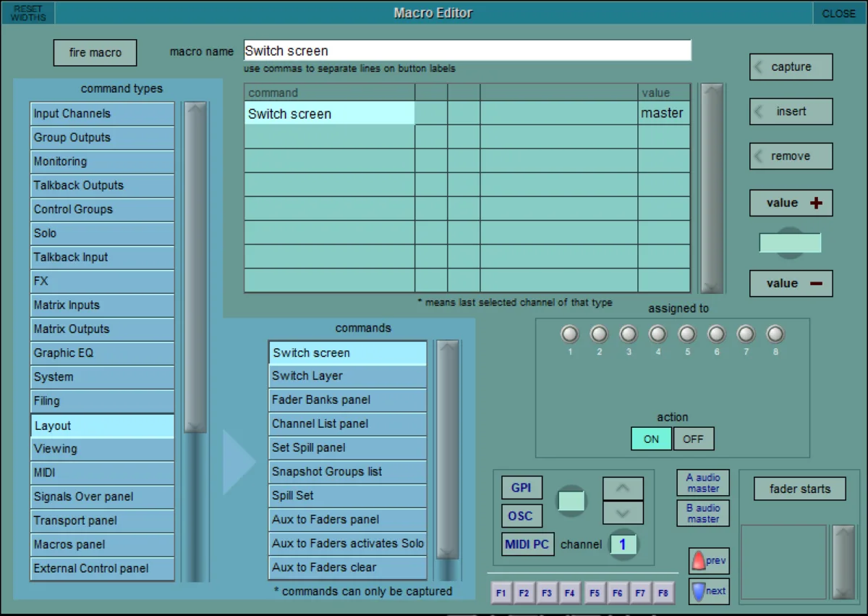Click macro command table scrollbar
This screenshot has height=616, width=868.
pyautogui.click(x=712, y=188)
